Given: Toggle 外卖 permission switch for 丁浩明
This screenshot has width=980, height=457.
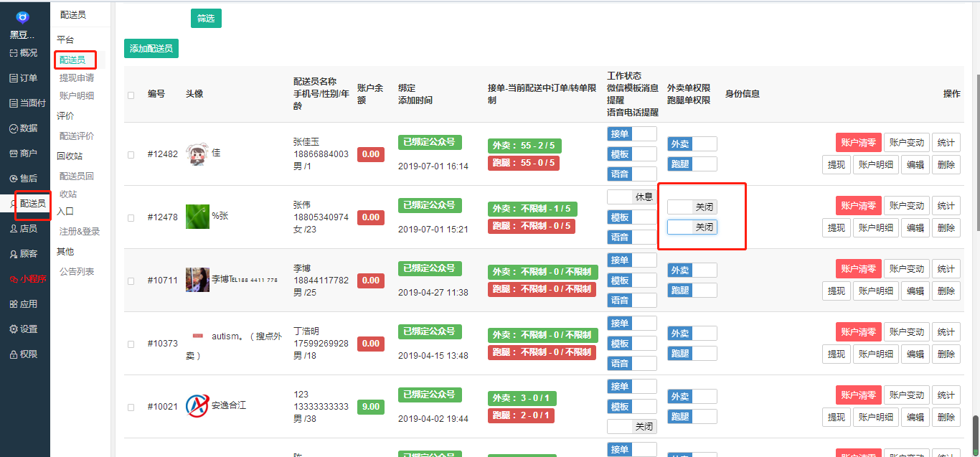Looking at the screenshot, I should [x=692, y=334].
